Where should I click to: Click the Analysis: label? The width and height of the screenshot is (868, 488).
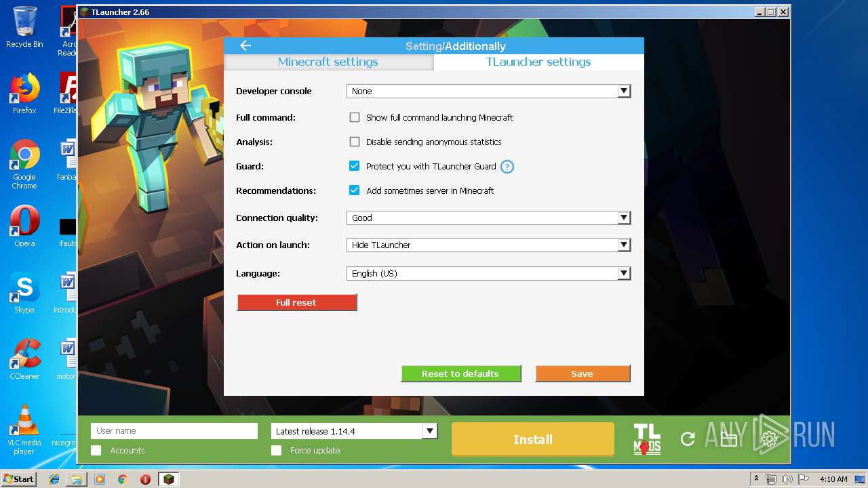[x=254, y=142]
